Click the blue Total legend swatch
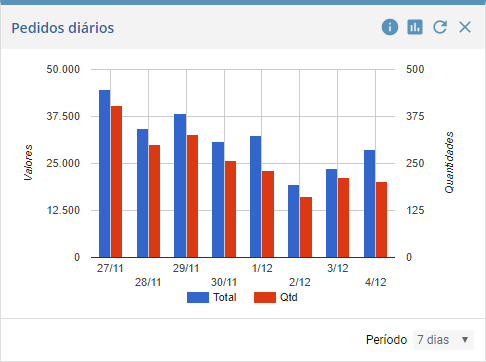The height and width of the screenshot is (362, 486). (198, 297)
